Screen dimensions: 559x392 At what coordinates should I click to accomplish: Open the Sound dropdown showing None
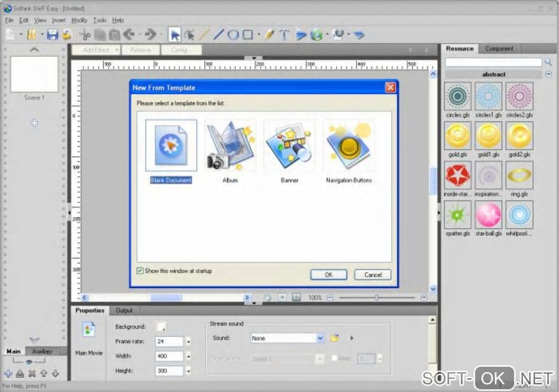pos(287,338)
